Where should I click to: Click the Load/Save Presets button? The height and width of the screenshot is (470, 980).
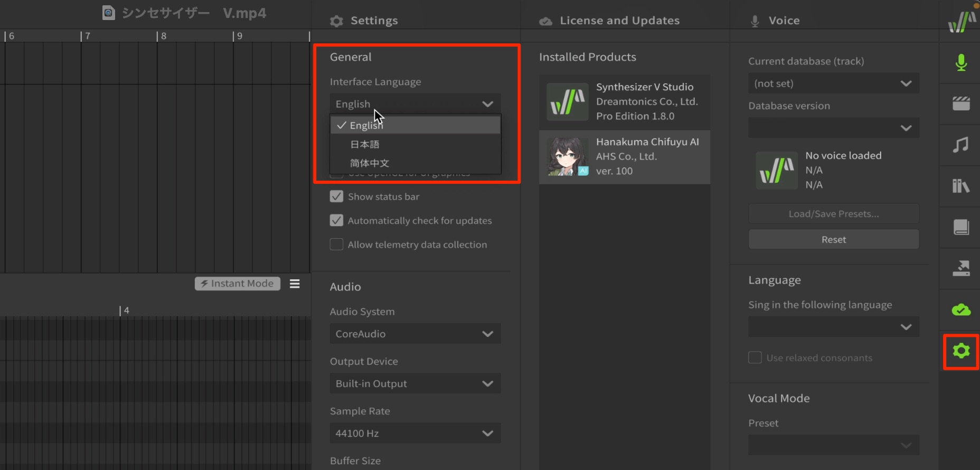tap(834, 214)
